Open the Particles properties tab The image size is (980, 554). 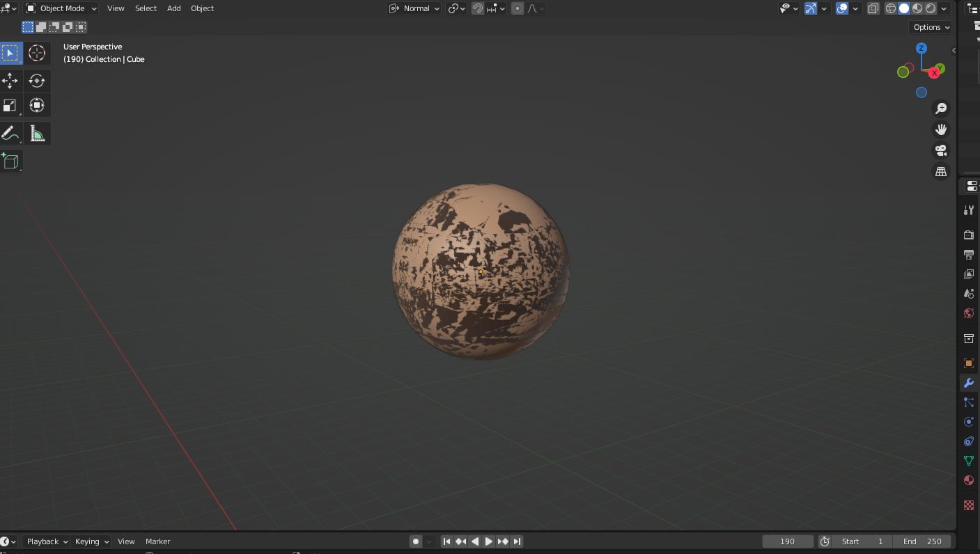[x=968, y=402]
